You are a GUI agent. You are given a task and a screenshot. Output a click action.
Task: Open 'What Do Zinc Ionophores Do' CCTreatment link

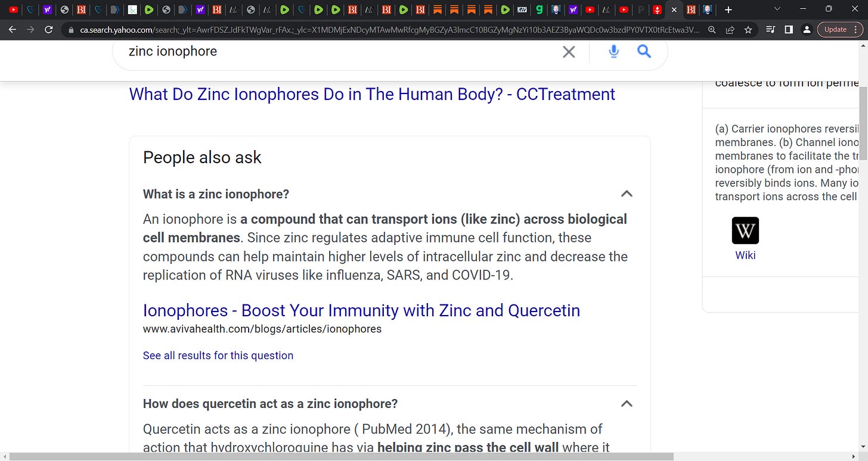(x=372, y=94)
